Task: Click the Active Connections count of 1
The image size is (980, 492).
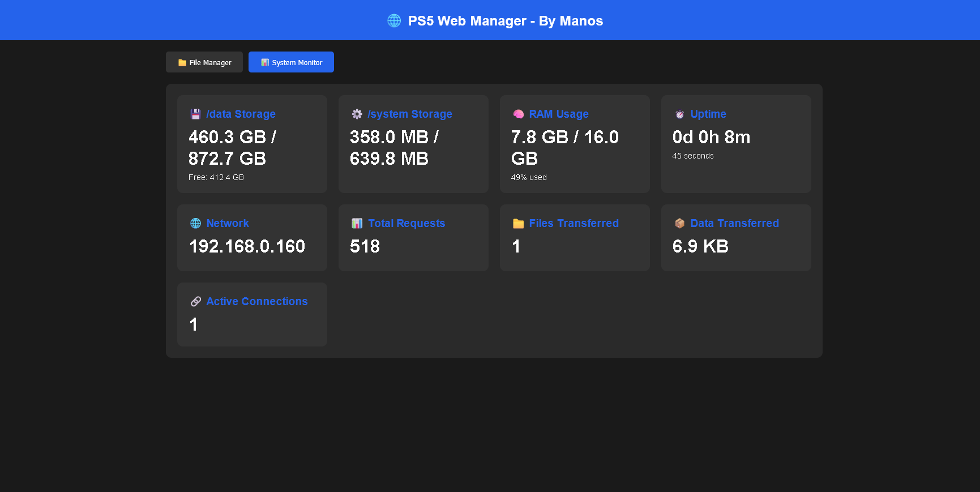Action: [194, 325]
